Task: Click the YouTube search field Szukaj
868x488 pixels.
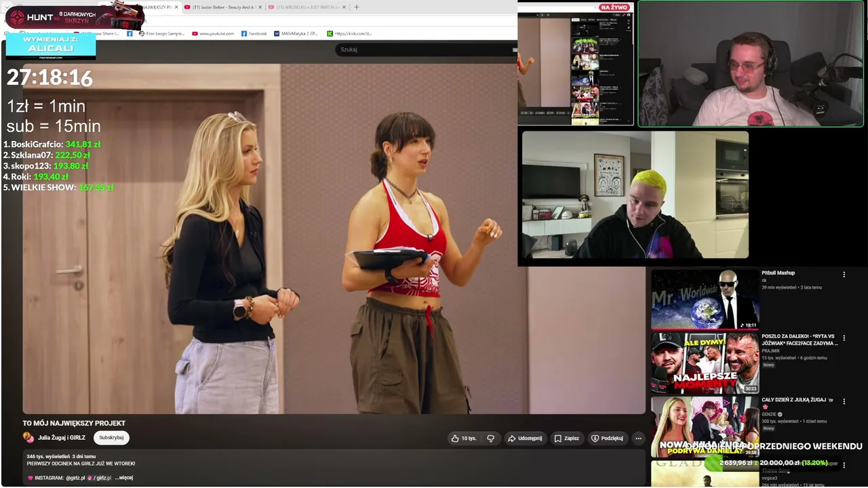Action: point(424,49)
